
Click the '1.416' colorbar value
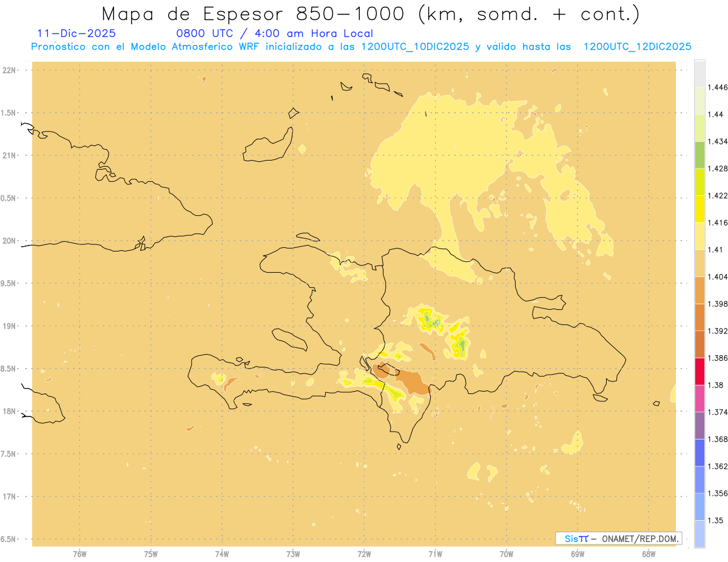(x=716, y=222)
